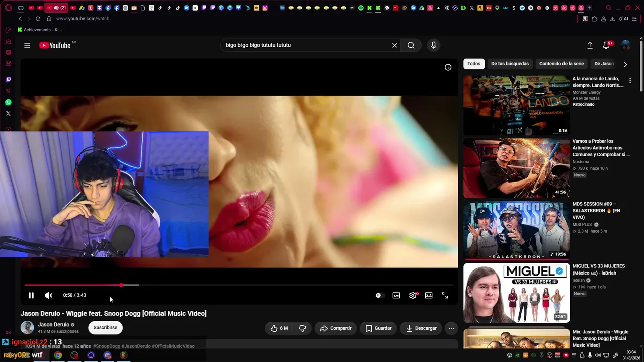The height and width of the screenshot is (362, 644).
Task: Open the MDS SESSION #09 video thumbnail
Action: click(x=517, y=231)
